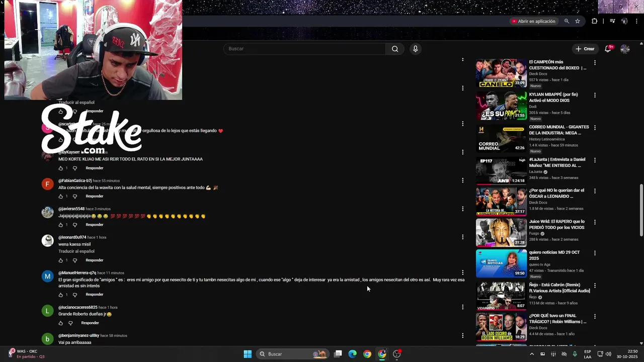Screen dimensions: 644x362
Task: Open options menu for @javiersn5548 comment
Action: [x=463, y=209]
